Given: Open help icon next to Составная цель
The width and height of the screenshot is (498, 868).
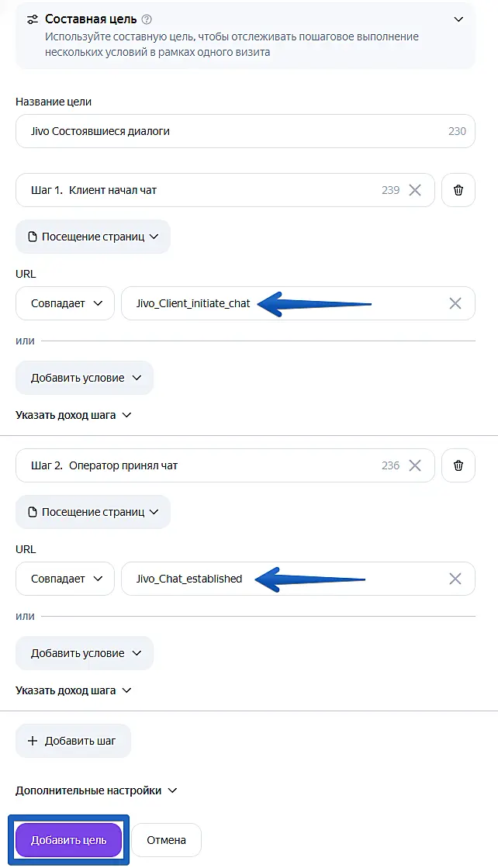Looking at the screenshot, I should tap(147, 19).
